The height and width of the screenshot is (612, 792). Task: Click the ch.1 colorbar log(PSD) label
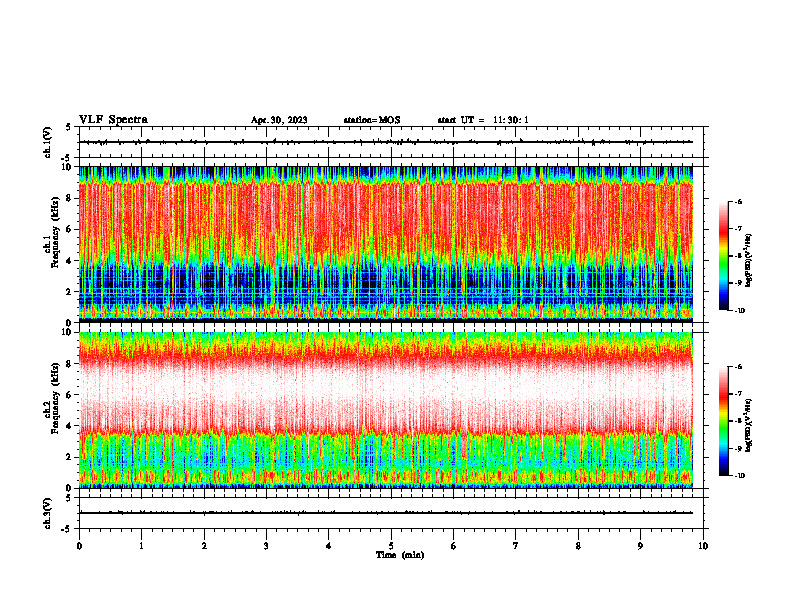(748, 261)
